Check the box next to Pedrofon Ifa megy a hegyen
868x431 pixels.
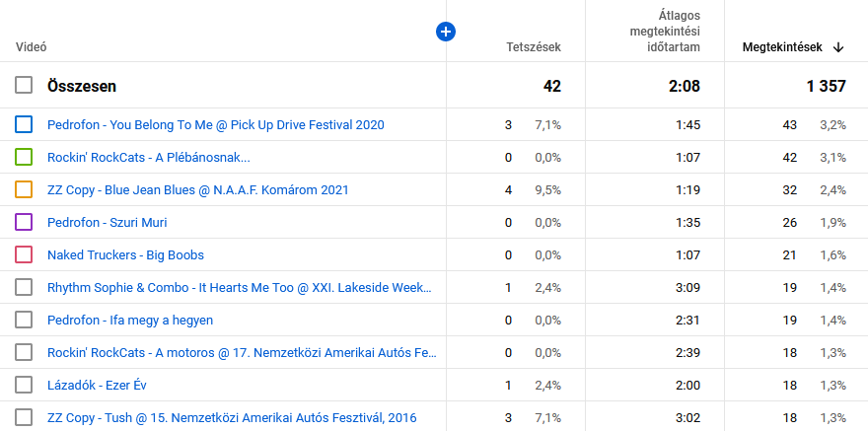click(24, 321)
